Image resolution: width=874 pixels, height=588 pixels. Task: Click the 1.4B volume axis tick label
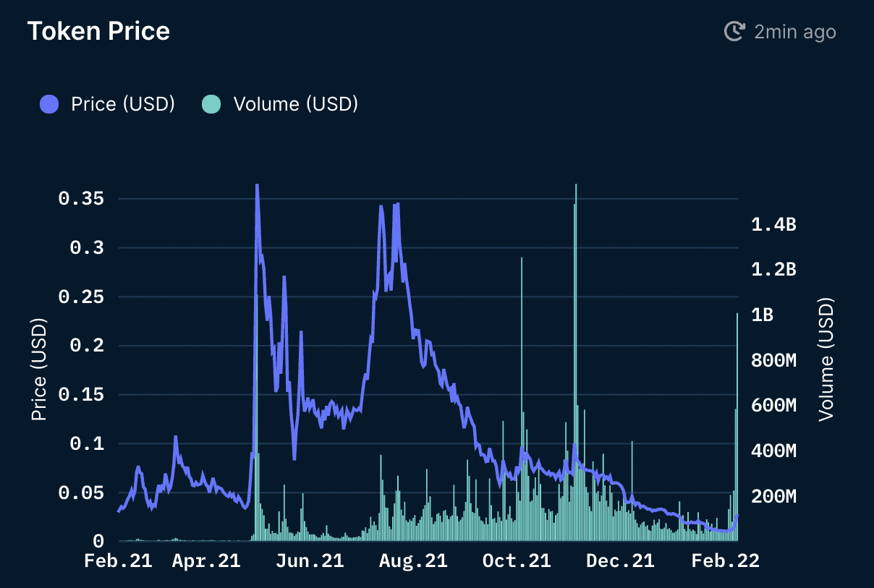[x=773, y=225]
